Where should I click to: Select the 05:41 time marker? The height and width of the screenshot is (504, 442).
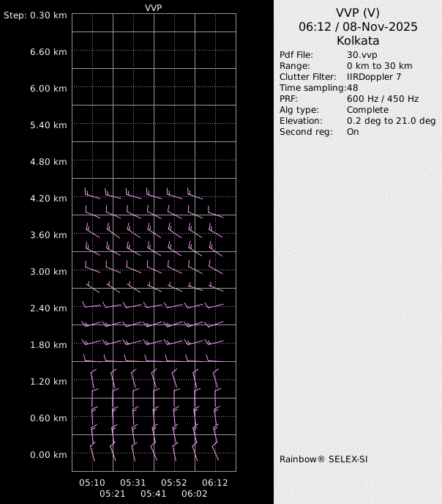(153, 494)
